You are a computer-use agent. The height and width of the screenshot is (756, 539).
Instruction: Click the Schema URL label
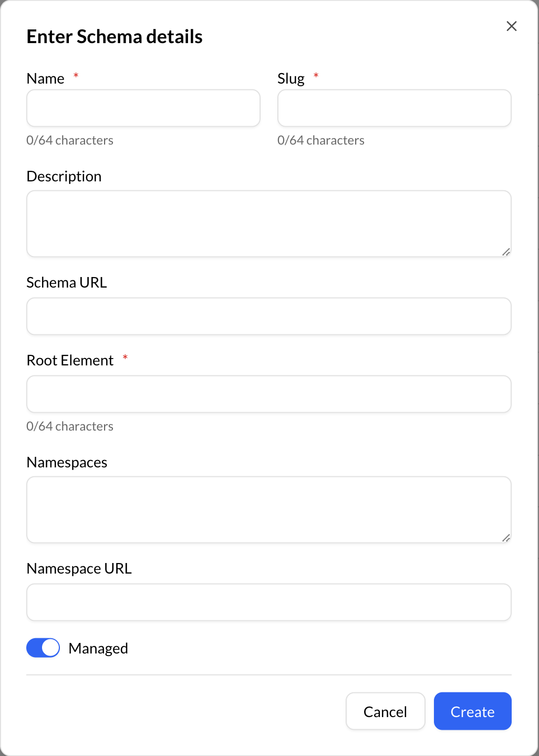click(x=67, y=282)
